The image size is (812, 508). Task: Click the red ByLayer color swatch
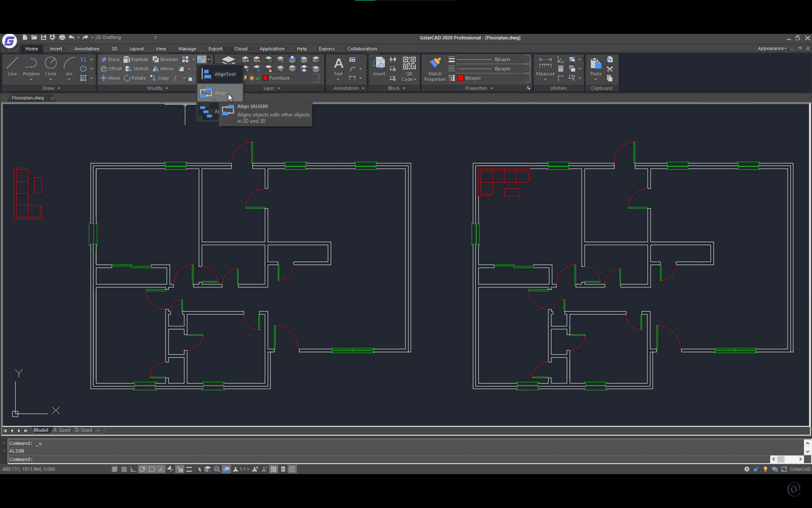point(461,78)
